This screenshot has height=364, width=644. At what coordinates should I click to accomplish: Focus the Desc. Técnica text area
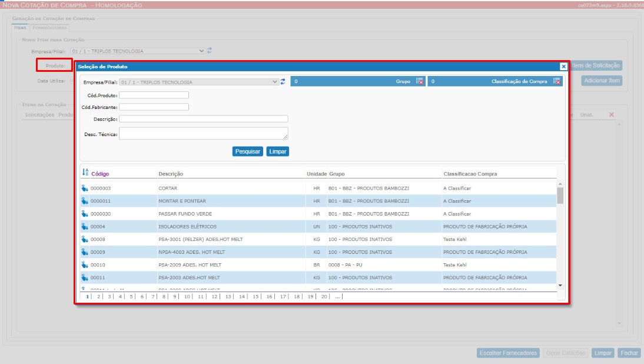(x=204, y=134)
